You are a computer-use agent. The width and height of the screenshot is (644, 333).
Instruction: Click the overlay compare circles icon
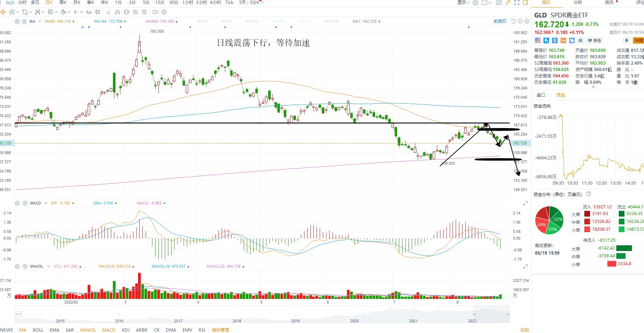155,12
